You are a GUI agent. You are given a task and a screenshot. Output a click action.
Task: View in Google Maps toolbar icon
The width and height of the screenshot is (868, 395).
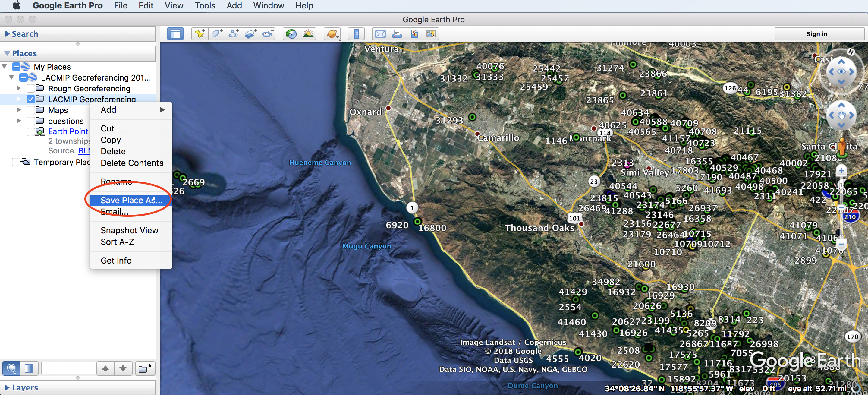(x=431, y=34)
